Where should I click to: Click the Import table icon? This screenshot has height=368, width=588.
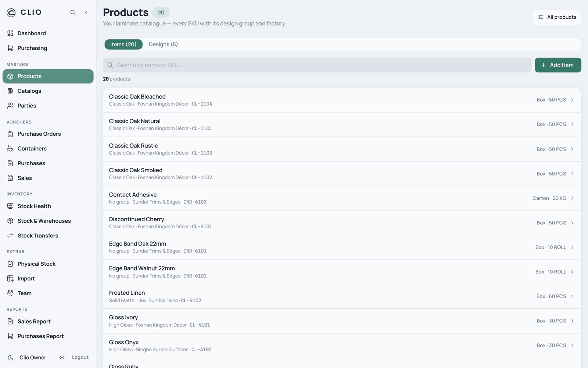point(10,279)
